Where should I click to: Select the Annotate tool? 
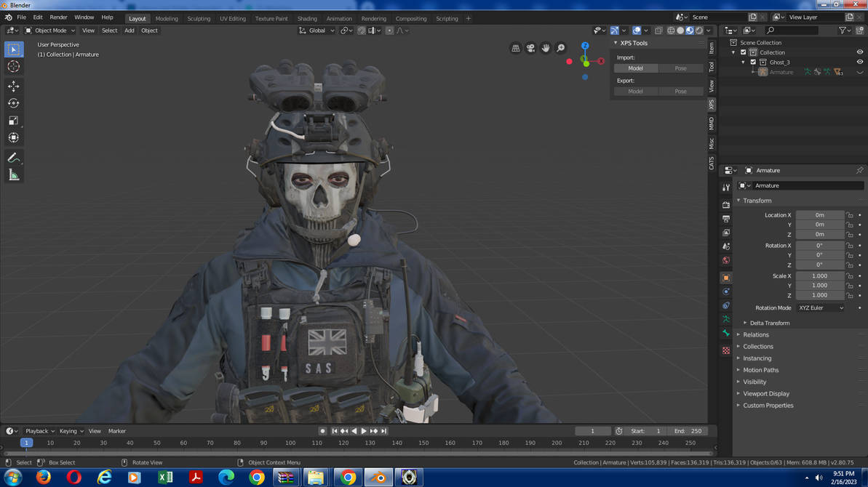click(14, 158)
